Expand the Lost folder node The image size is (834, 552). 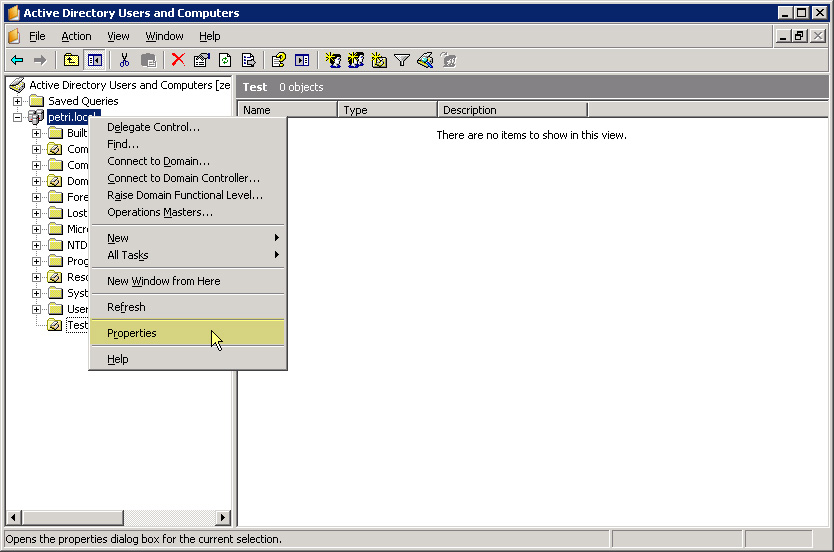(x=36, y=213)
